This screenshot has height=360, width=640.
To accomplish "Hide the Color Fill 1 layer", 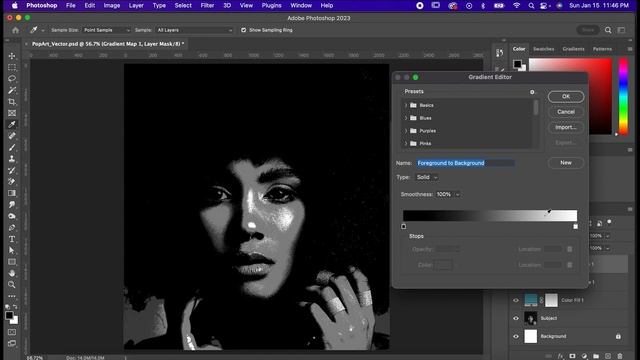I will [x=516, y=300].
